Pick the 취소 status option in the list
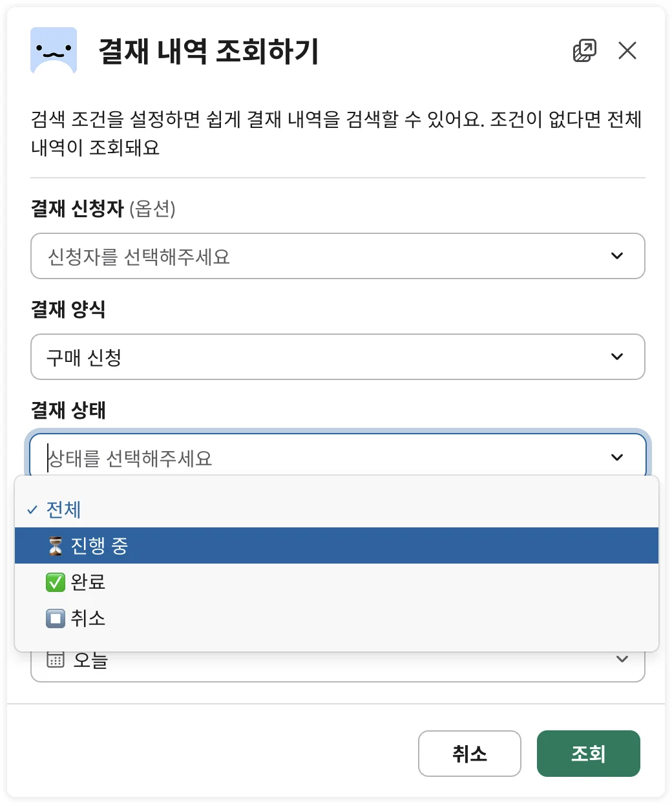This screenshot has width=672, height=804. pos(88,619)
